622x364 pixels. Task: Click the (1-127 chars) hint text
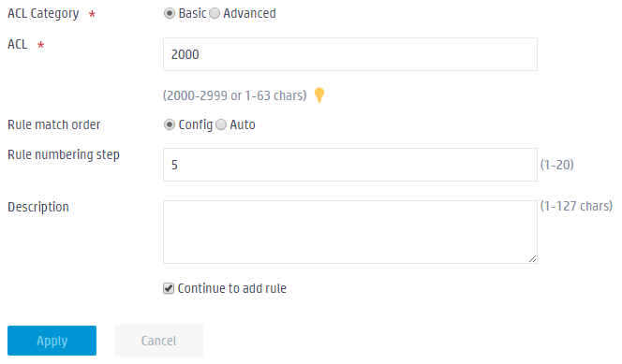[576, 206]
